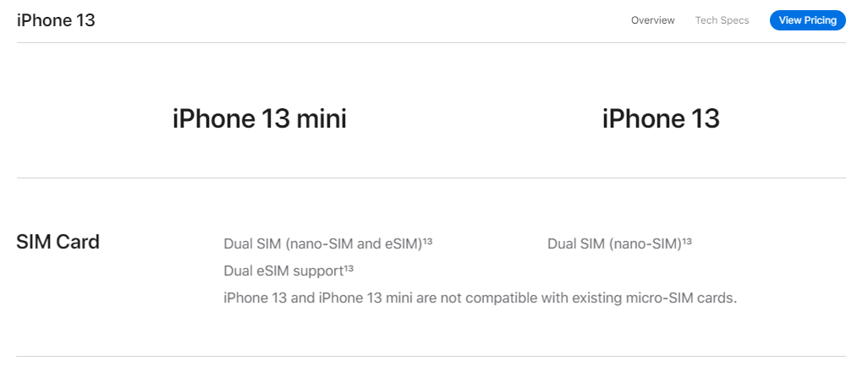Switch to the Tech Specs tab

722,20
